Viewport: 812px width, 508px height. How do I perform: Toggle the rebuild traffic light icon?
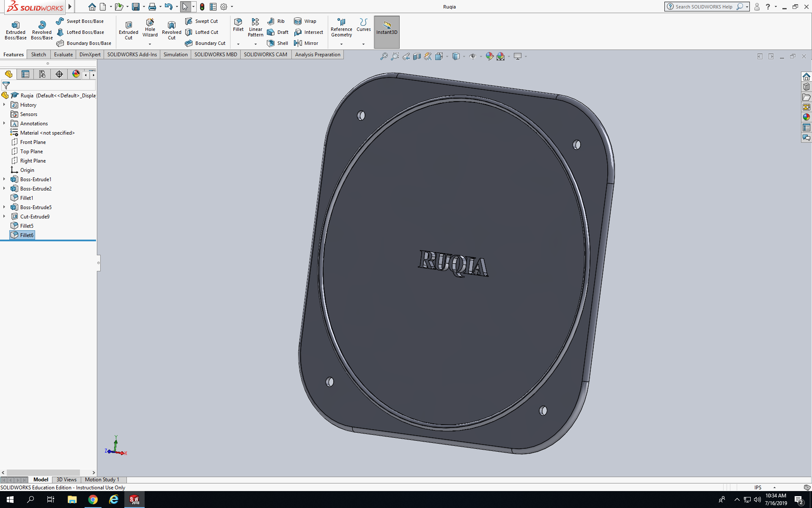202,7
